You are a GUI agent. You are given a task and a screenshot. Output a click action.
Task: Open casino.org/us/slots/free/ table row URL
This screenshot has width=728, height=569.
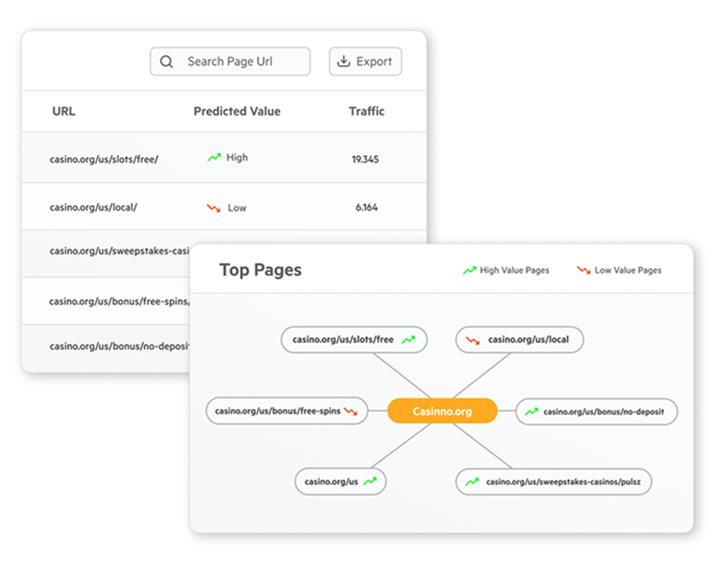pos(104,160)
